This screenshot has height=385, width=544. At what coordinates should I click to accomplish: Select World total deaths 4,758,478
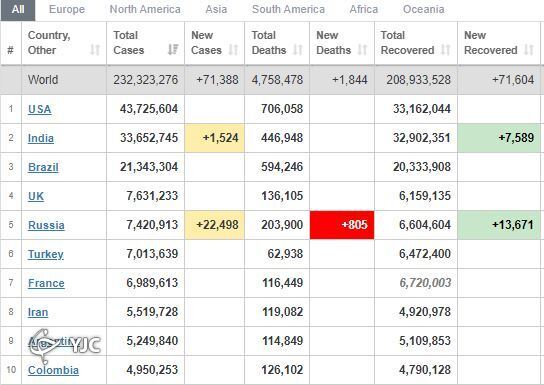277,80
